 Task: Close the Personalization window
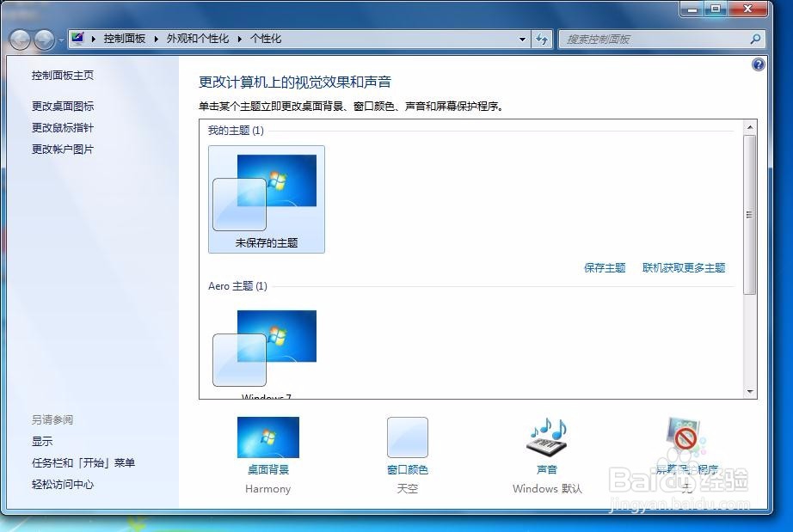748,9
